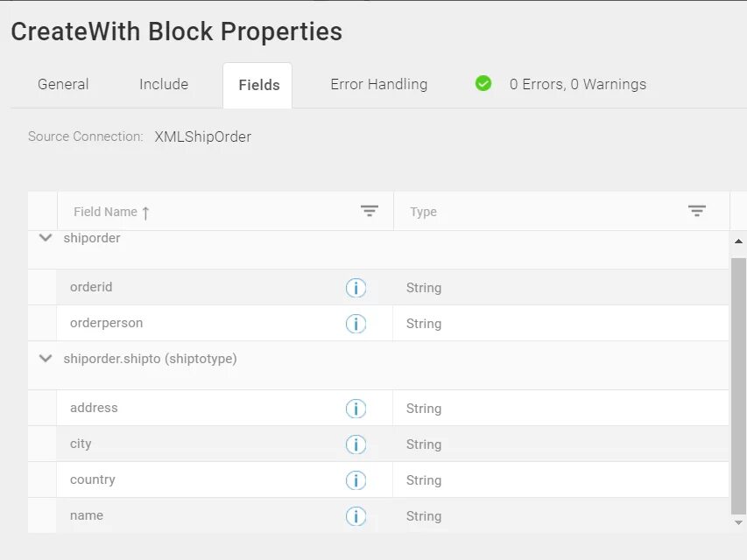Open the Type column filter
The width and height of the screenshot is (747, 560).
[697, 212]
